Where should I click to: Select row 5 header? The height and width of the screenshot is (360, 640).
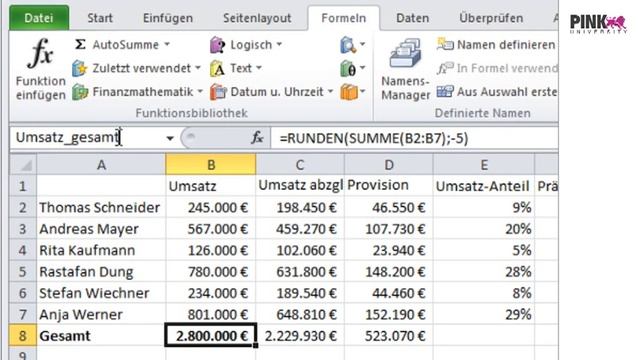pos(22,272)
